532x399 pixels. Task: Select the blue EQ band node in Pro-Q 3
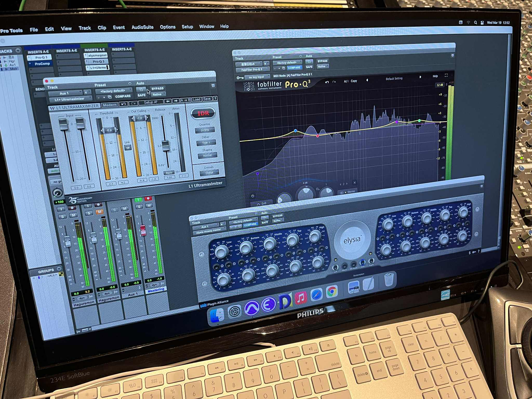tap(295, 131)
